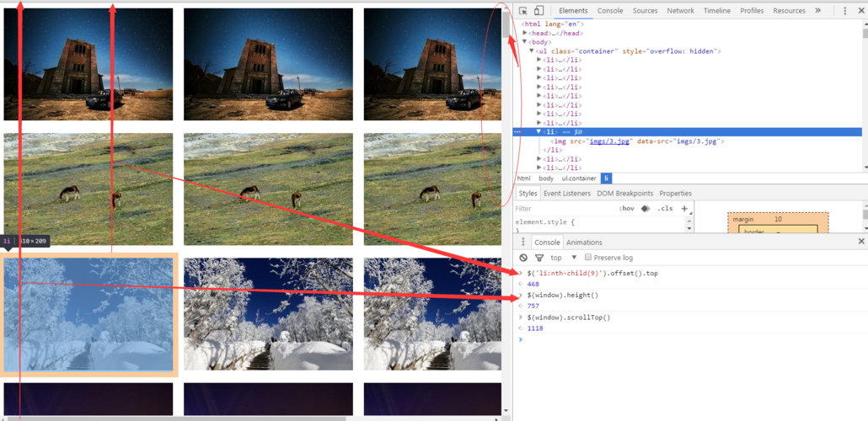Screen dimensions: 868x421
Task: Open the Event Listeners sidebar tab
Action: pyautogui.click(x=566, y=193)
